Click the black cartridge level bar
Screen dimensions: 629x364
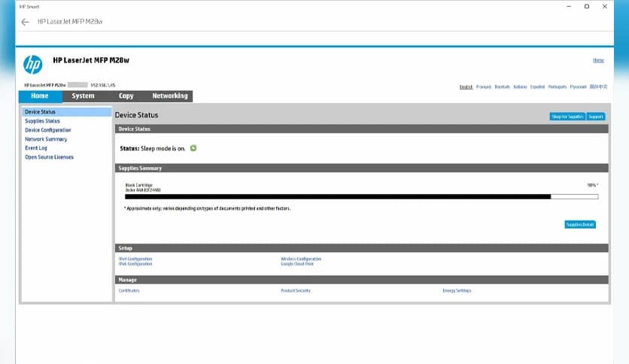[361, 197]
